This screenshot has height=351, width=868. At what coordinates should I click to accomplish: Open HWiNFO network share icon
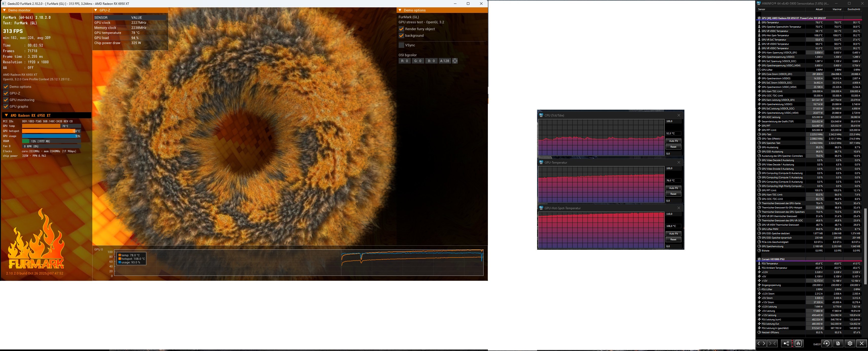click(x=786, y=343)
